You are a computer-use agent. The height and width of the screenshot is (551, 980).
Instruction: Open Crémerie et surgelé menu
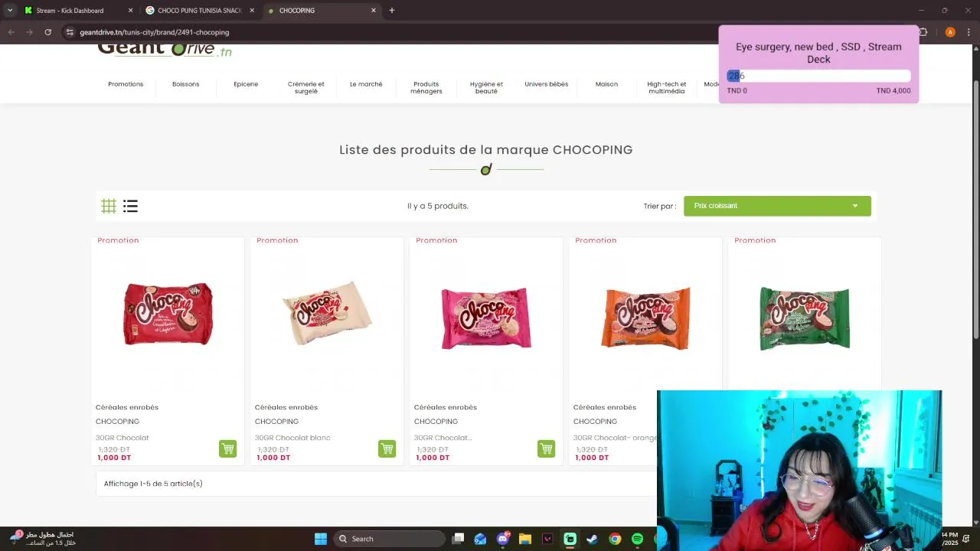point(306,87)
